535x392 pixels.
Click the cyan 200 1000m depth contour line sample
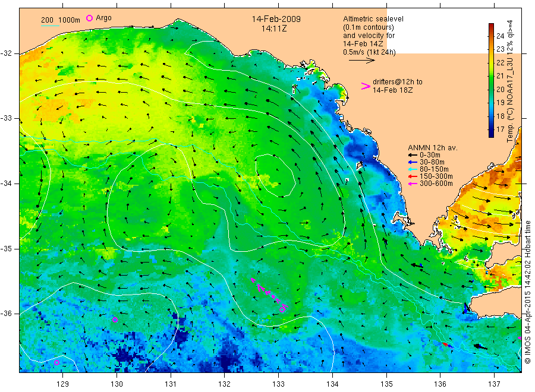(50, 26)
